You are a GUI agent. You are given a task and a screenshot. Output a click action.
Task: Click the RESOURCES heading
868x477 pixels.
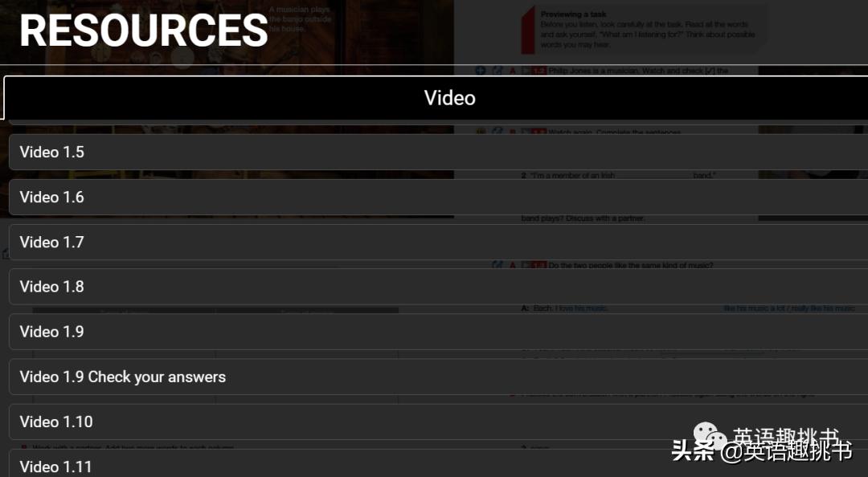tap(144, 31)
